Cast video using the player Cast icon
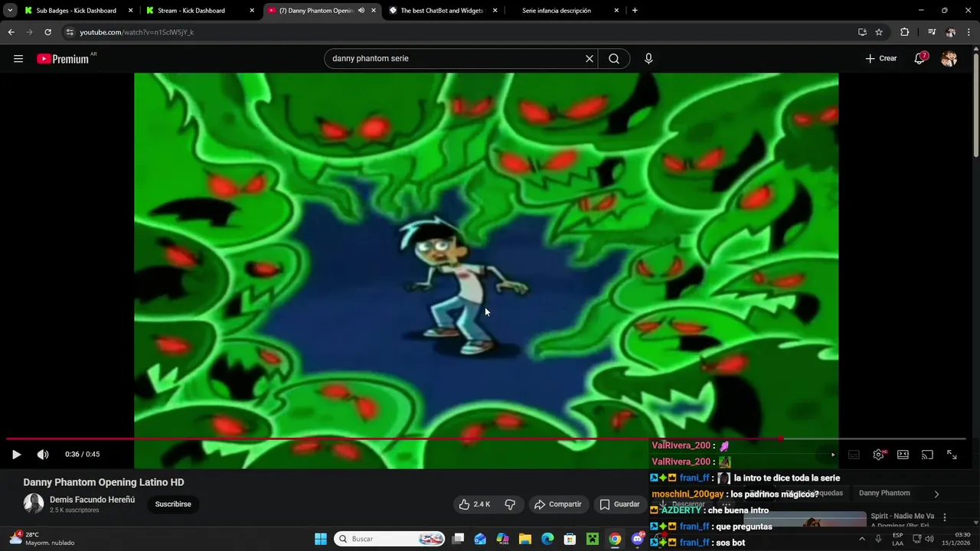The height and width of the screenshot is (551, 980). pos(927,455)
